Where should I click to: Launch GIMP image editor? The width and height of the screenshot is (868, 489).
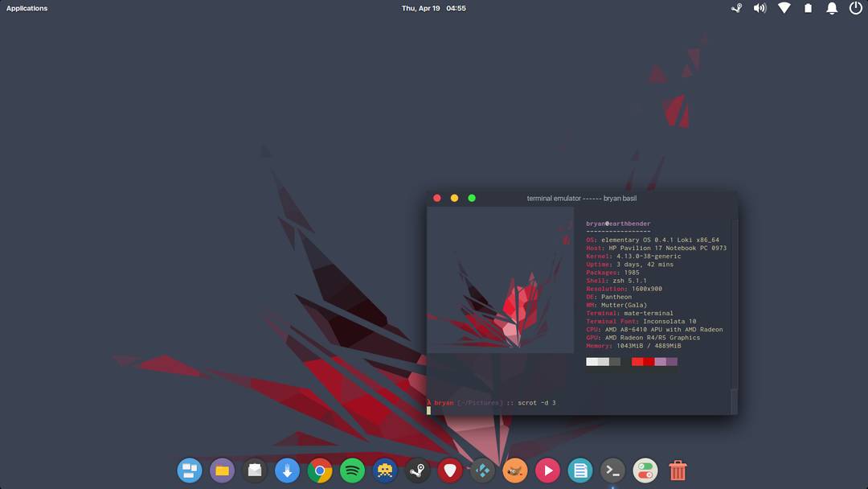pos(514,471)
